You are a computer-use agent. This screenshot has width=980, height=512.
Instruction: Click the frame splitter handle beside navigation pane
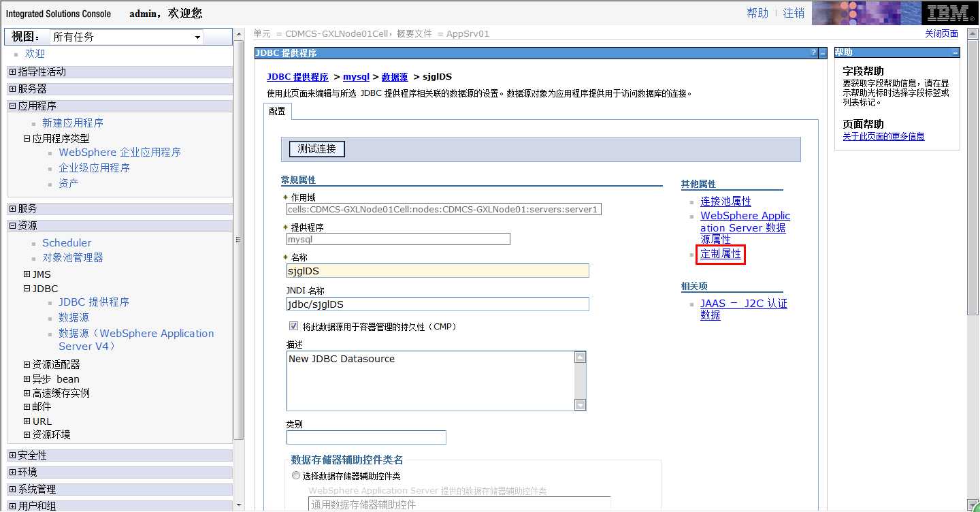click(239, 239)
